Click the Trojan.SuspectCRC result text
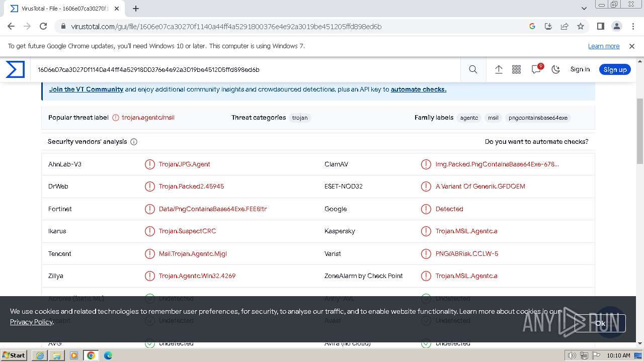 [188, 231]
